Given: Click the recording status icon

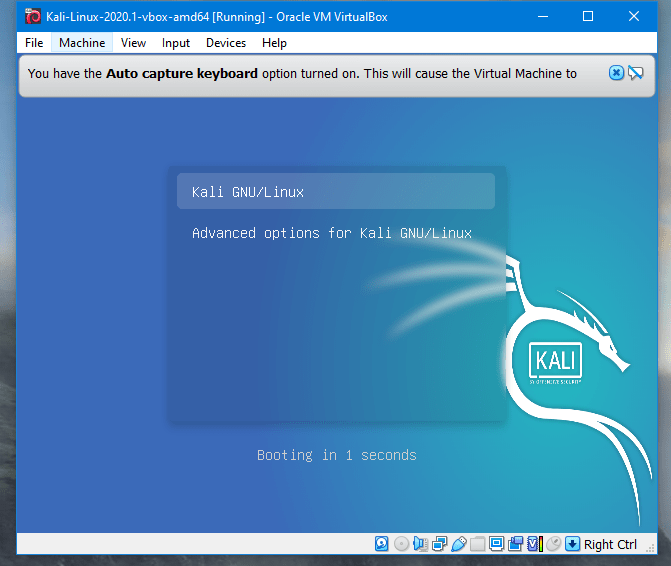Looking at the screenshot, I should click(516, 544).
